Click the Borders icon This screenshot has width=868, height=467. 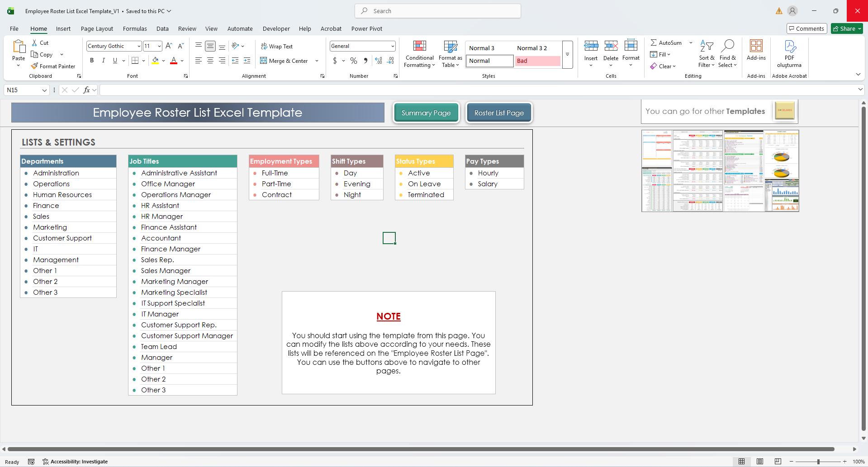pyautogui.click(x=135, y=61)
